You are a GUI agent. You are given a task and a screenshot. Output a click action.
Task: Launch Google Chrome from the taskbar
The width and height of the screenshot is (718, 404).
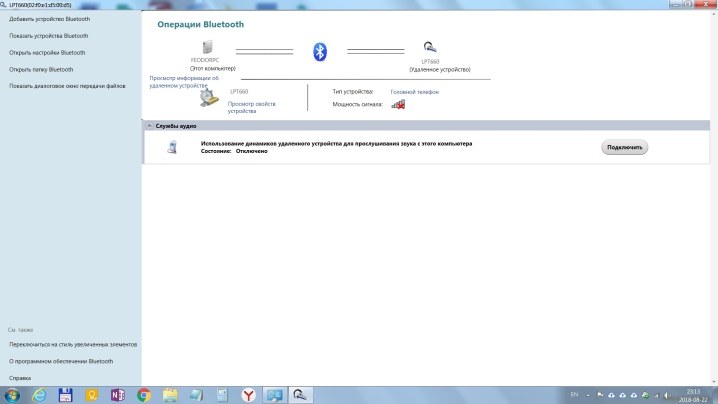click(x=144, y=395)
